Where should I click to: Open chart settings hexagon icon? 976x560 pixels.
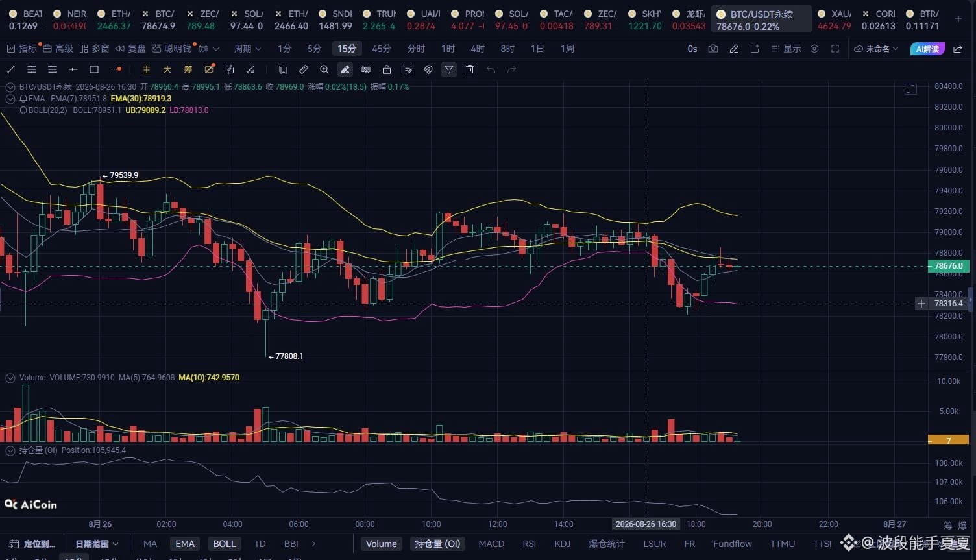(x=814, y=49)
